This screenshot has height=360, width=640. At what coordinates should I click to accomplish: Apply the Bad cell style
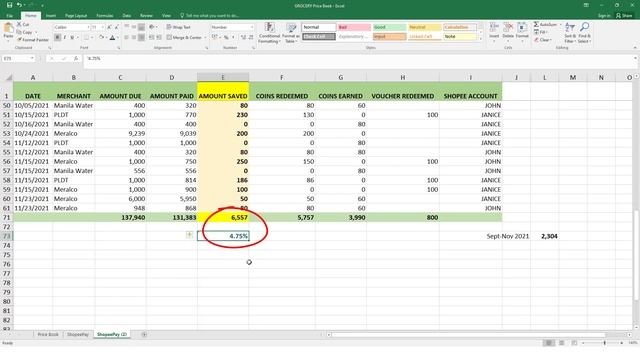click(354, 27)
